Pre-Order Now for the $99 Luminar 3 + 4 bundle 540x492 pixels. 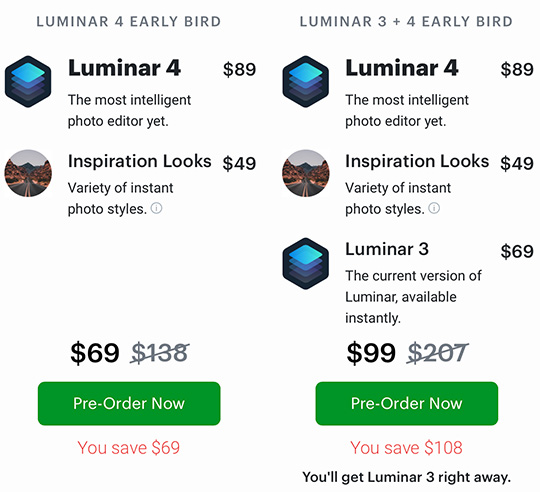coord(407,404)
